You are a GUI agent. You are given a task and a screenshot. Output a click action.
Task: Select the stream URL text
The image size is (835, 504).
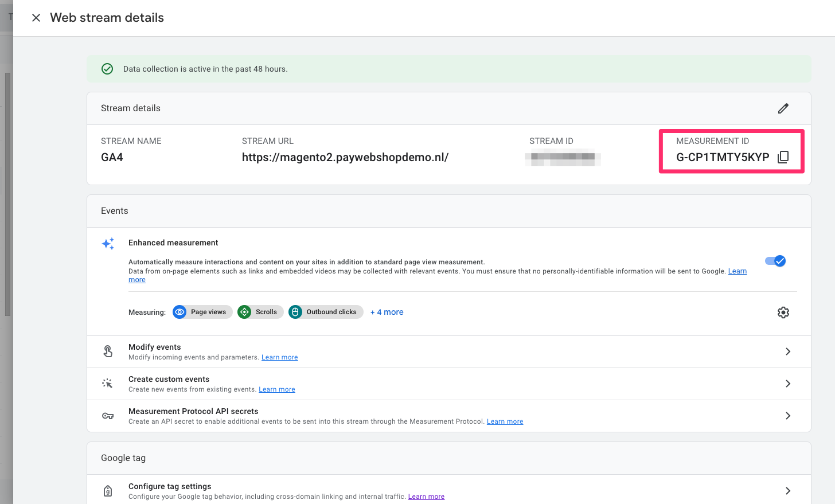point(345,157)
